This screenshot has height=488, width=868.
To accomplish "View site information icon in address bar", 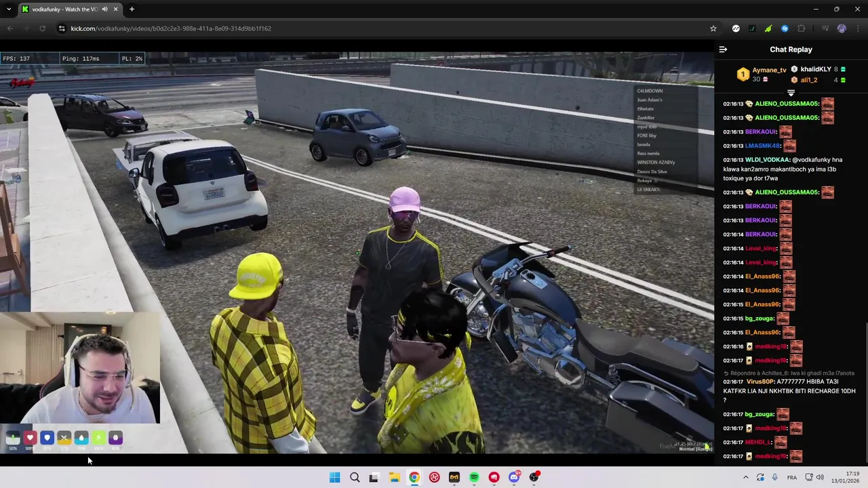I will pyautogui.click(x=62, y=28).
